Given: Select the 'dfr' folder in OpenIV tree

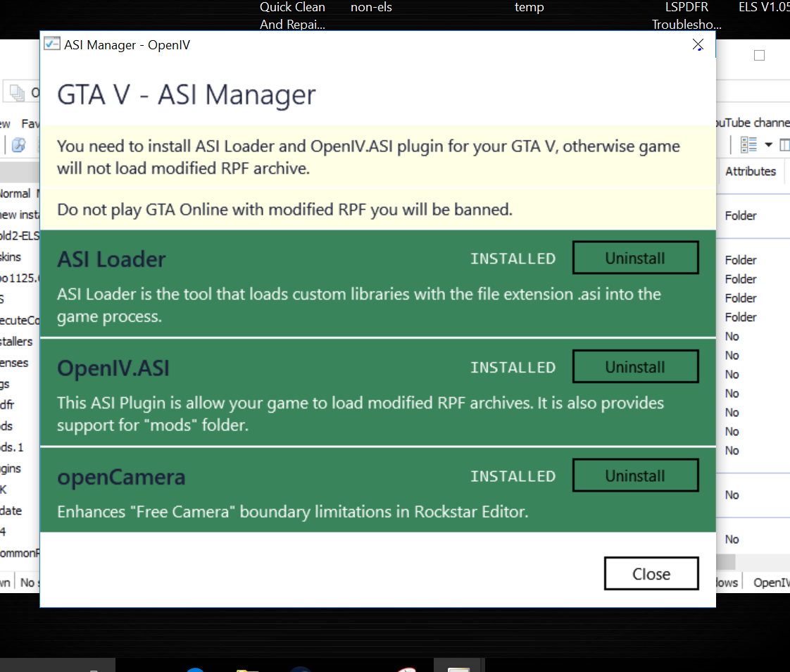Looking at the screenshot, I should point(7,405).
